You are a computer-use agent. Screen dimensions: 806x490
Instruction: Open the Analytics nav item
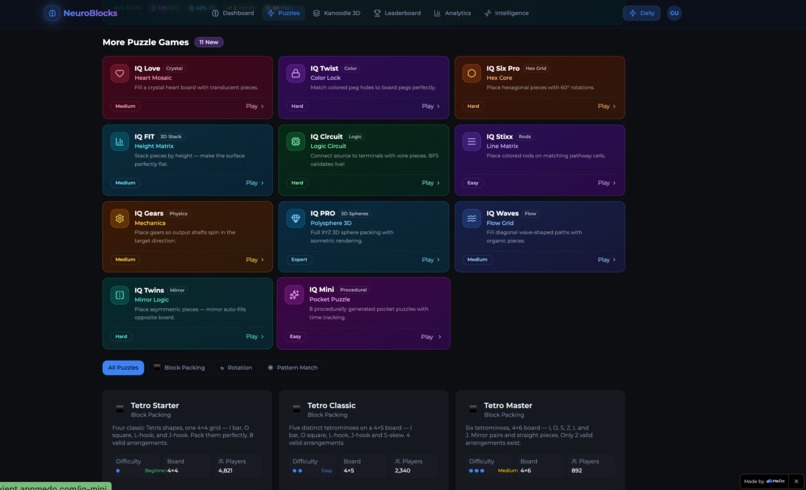coord(452,13)
